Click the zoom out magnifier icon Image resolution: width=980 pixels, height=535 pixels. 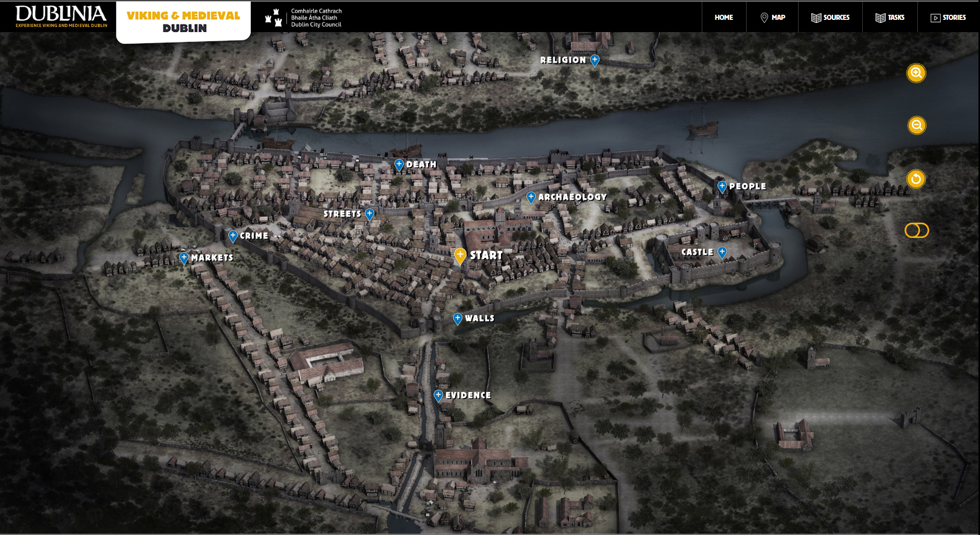click(916, 125)
